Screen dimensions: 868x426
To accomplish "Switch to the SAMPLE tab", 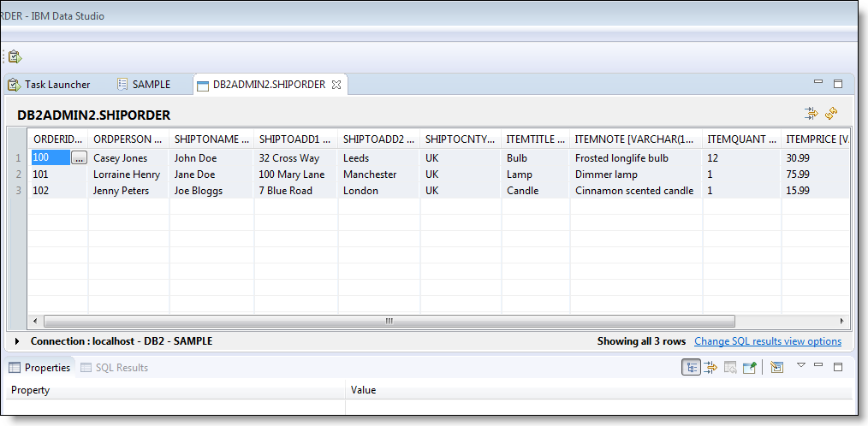I will click(x=144, y=85).
